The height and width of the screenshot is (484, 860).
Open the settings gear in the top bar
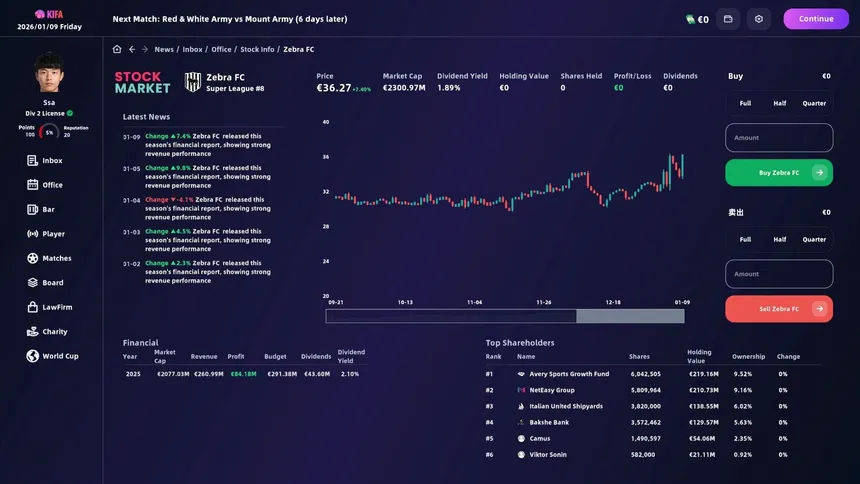(x=759, y=19)
